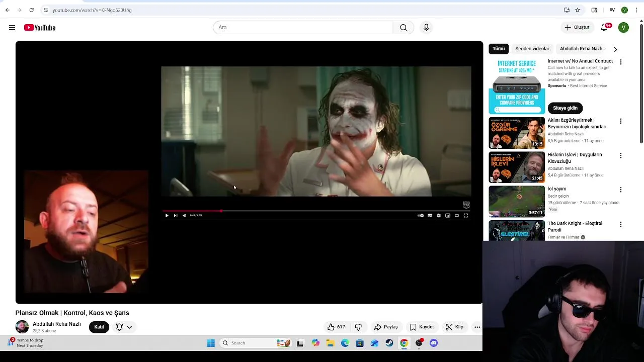Open the lol yayını video thumbnail
This screenshot has width=644, height=362.
point(517,202)
